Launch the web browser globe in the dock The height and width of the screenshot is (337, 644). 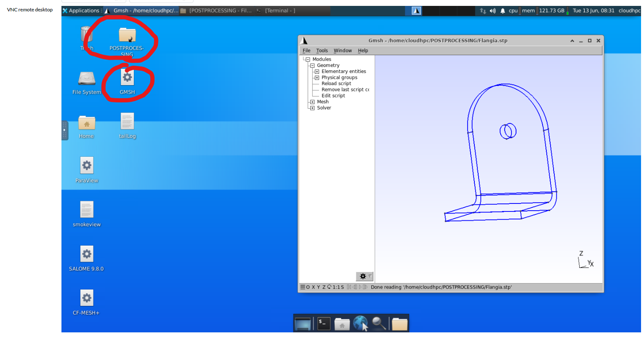click(x=360, y=324)
